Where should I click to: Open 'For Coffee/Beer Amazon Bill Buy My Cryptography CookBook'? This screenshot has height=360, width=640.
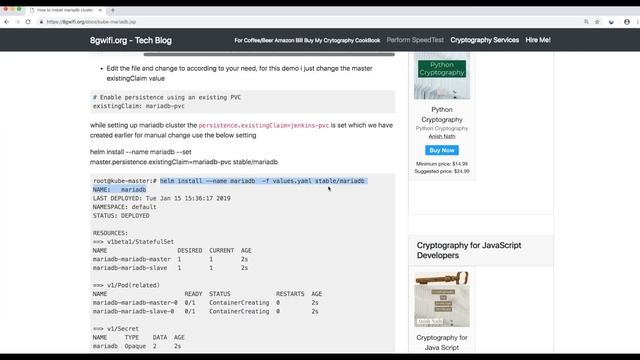click(x=307, y=40)
